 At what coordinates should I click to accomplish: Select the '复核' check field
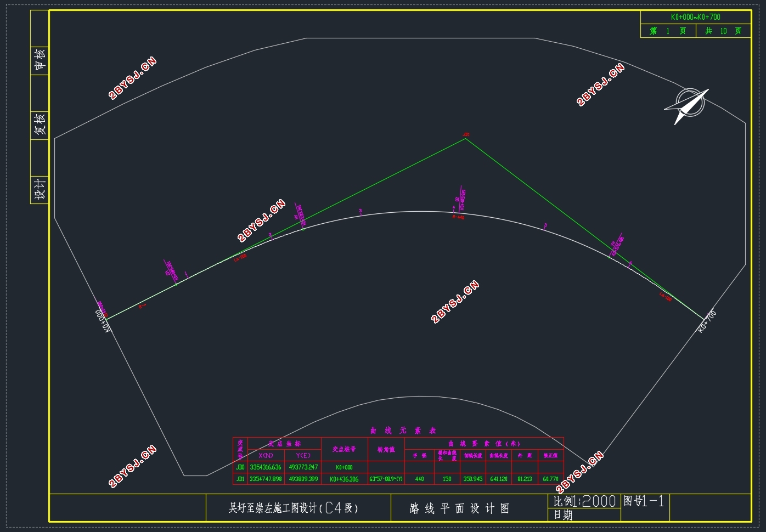[x=40, y=124]
